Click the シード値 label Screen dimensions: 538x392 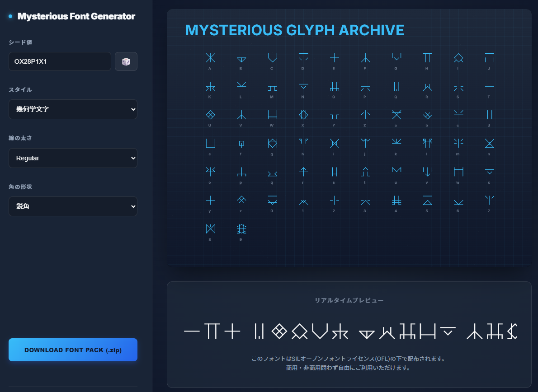coord(20,42)
